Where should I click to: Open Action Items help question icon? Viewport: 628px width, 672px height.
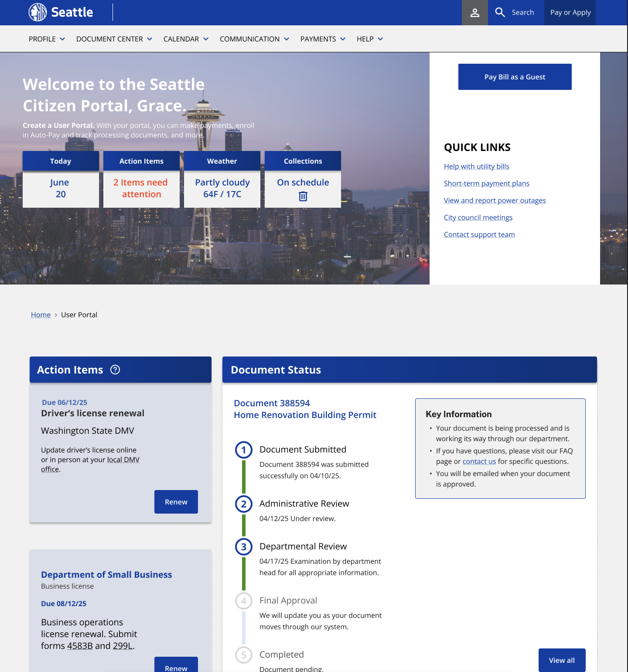115,370
